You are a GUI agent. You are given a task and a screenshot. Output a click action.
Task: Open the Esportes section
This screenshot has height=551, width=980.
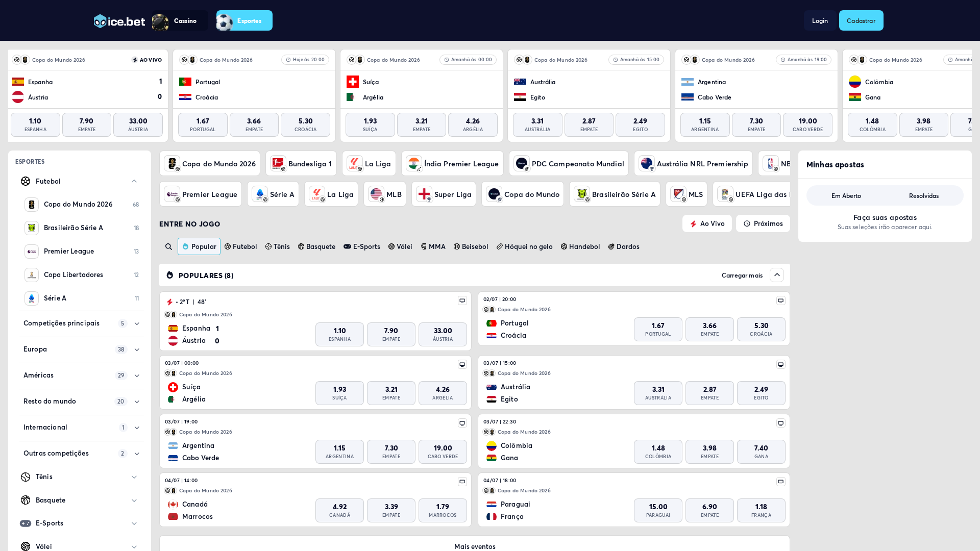[244, 20]
